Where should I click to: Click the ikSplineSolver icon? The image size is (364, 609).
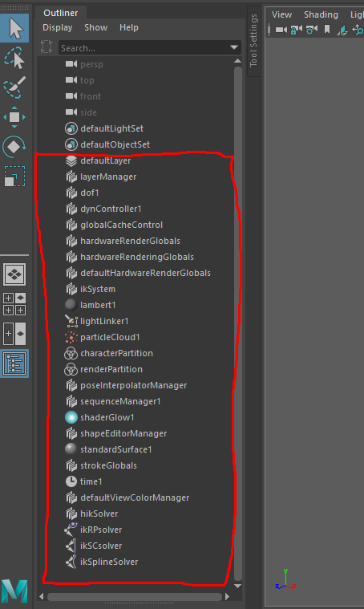(71, 562)
